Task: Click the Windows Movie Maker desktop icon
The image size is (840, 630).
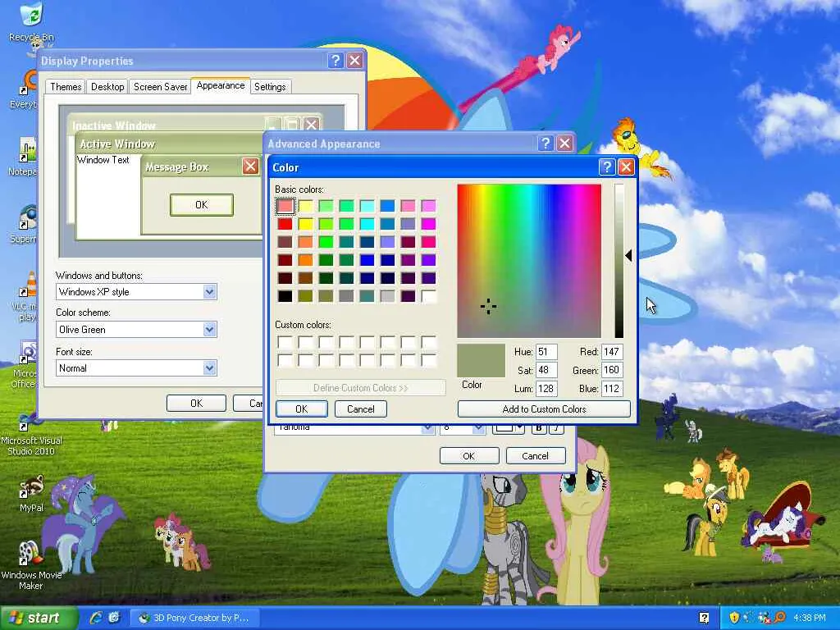Action: [31, 566]
